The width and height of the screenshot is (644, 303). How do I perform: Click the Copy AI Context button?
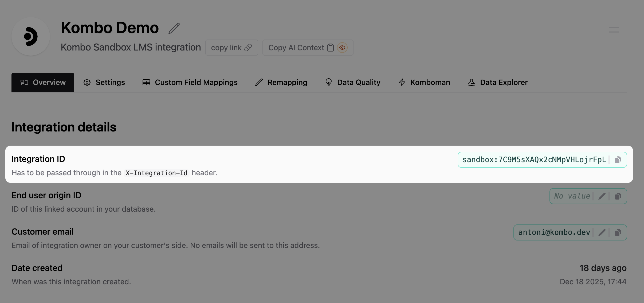tap(296, 47)
